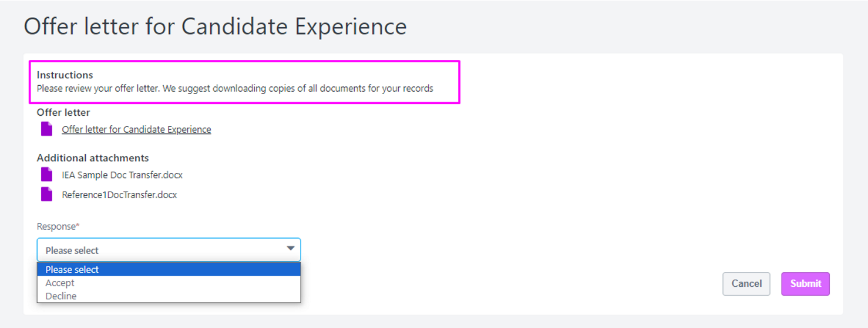Open the Offer letter for Candidate Experience link

click(136, 129)
